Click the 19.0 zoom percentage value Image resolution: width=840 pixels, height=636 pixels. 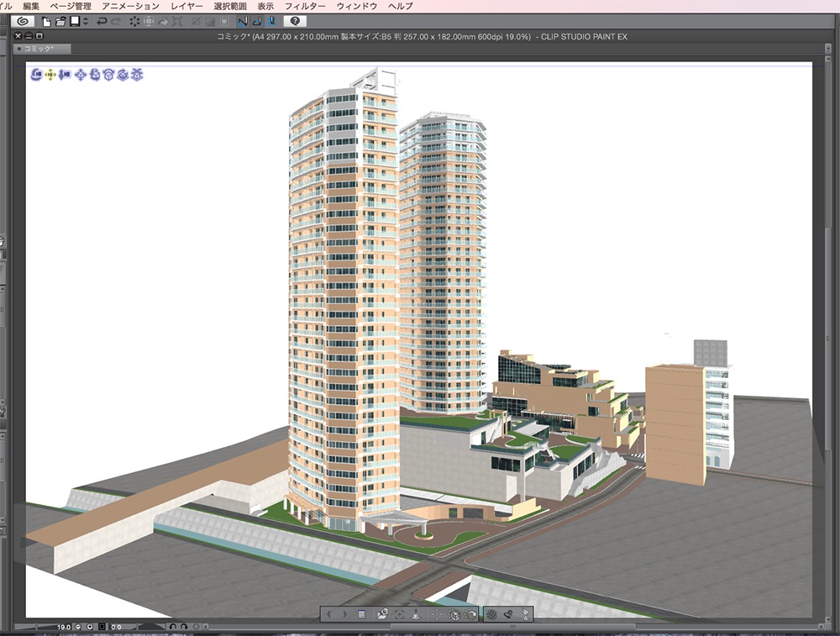click(x=64, y=627)
